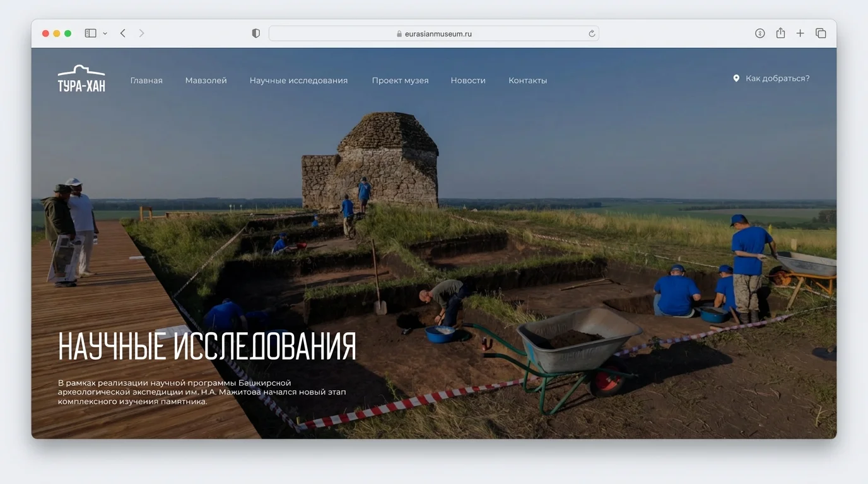Screen dimensions: 868x484
Task: Open the Safari extension circle icon
Action: (760, 33)
